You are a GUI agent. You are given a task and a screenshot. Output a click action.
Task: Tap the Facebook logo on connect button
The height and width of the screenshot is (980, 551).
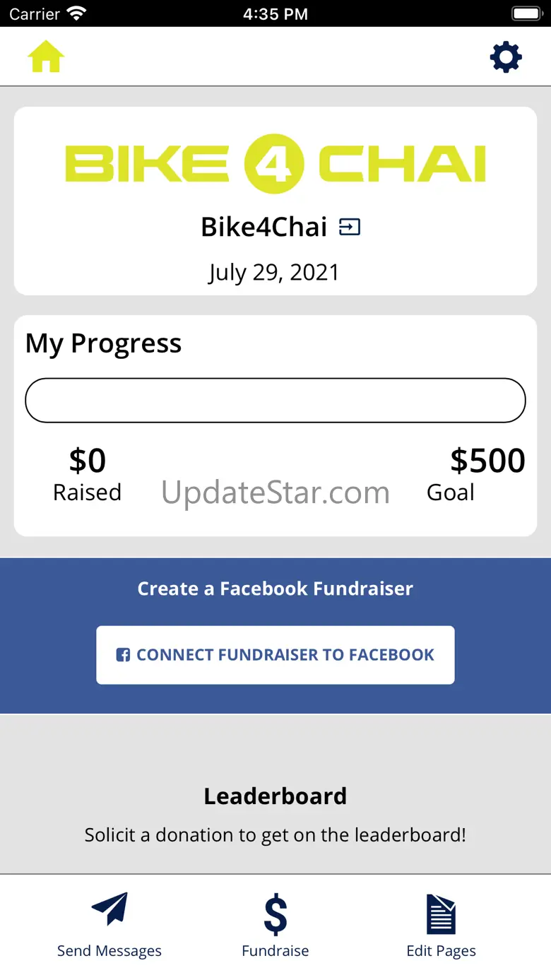click(123, 655)
